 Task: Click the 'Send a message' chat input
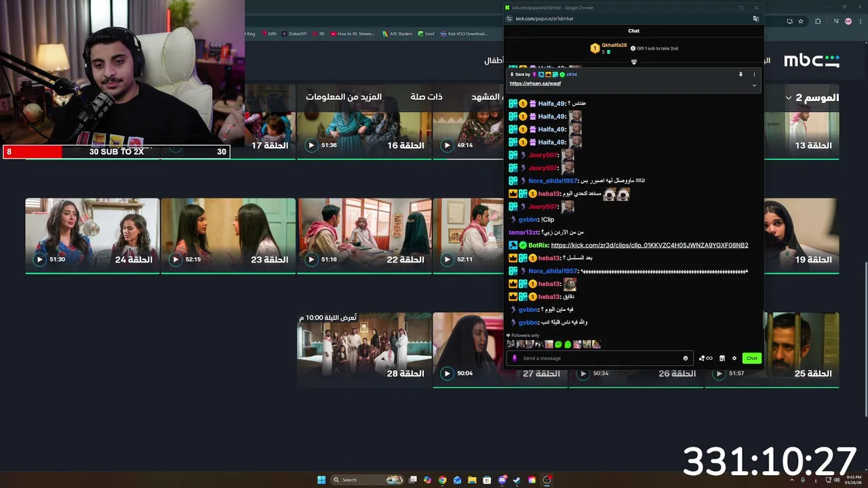600,358
